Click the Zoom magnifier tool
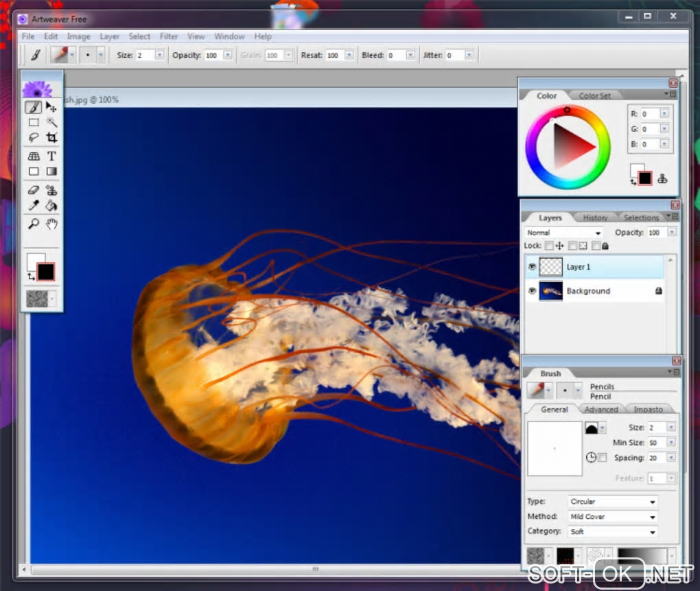Image resolution: width=700 pixels, height=591 pixels. tap(34, 224)
